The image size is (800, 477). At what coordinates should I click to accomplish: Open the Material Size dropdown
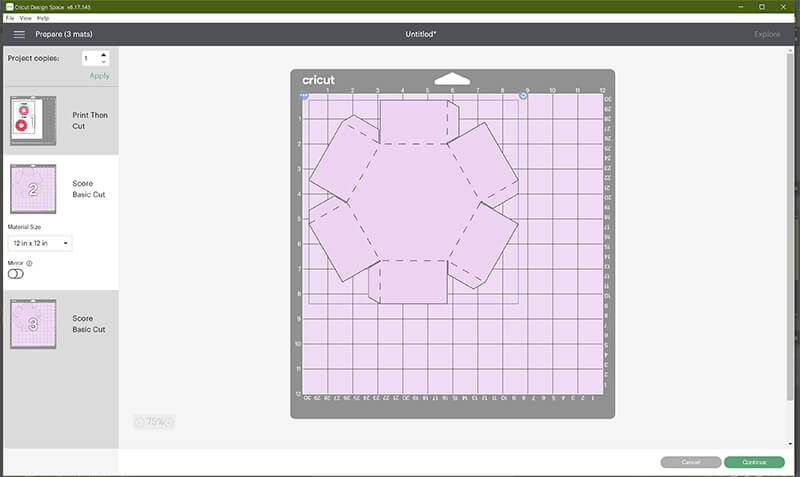pos(40,243)
